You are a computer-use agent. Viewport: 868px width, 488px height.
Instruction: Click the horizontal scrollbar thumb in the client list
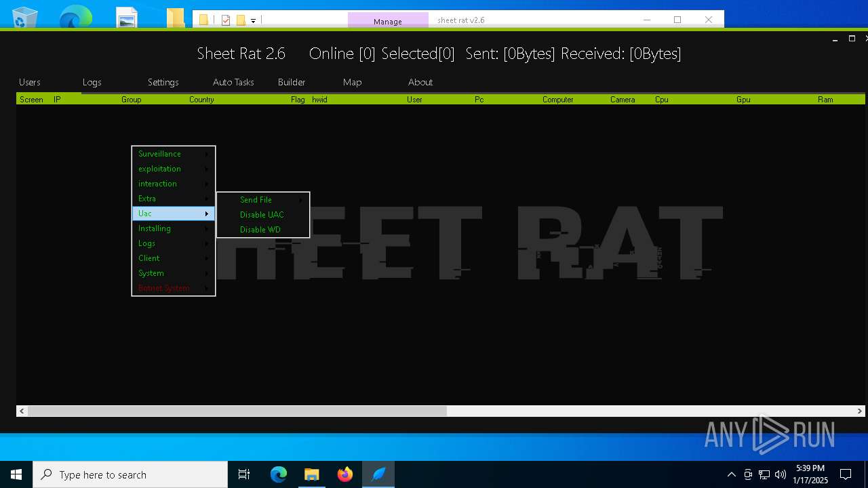tap(237, 411)
